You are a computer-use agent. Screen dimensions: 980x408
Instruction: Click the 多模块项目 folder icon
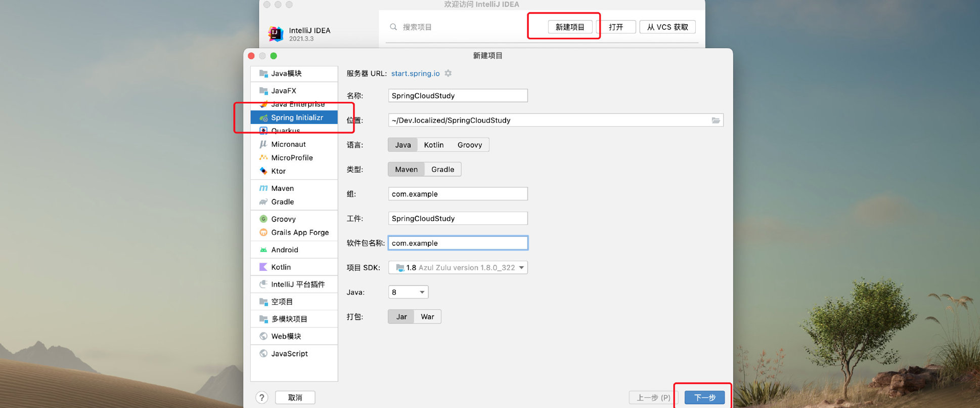(x=263, y=319)
